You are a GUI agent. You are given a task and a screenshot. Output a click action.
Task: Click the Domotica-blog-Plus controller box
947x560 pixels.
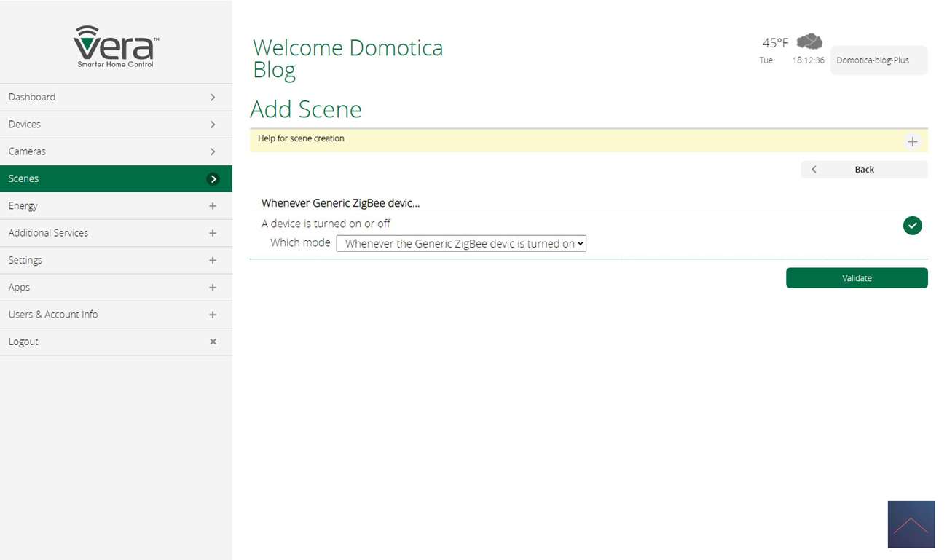pyautogui.click(x=879, y=60)
